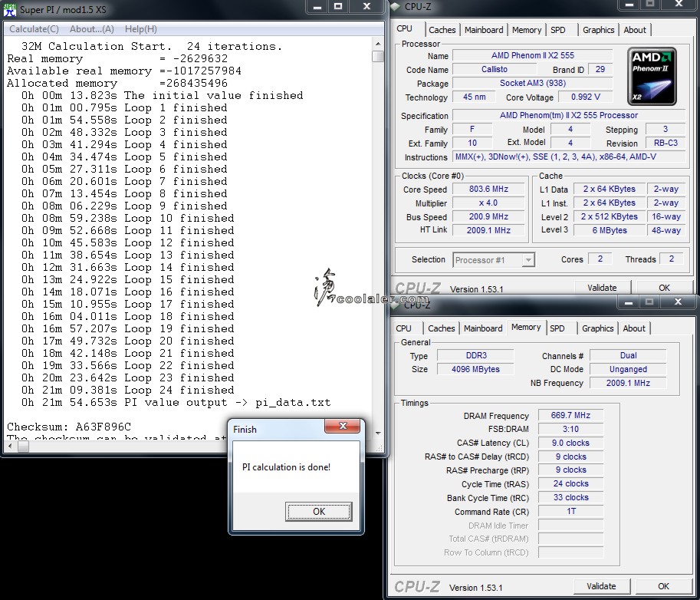This screenshot has height=600, width=700.
Task: Close the Finish dialog using its X button
Action: (x=342, y=427)
